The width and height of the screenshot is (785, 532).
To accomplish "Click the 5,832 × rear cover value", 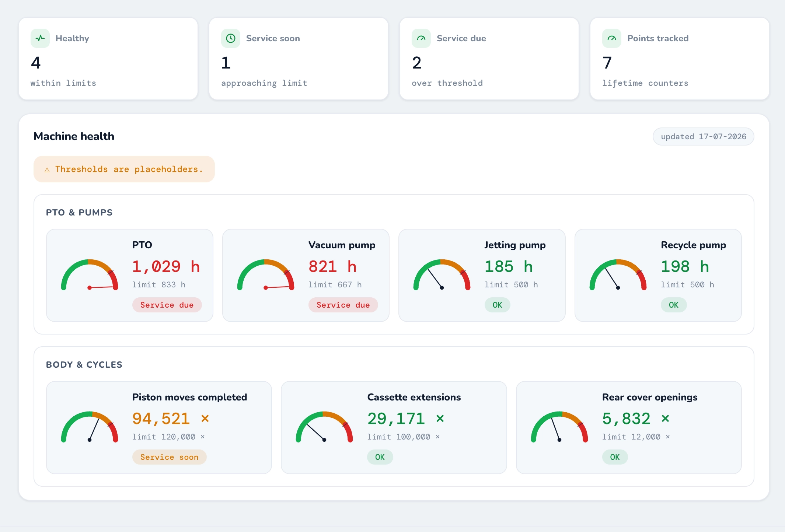I will tap(636, 419).
